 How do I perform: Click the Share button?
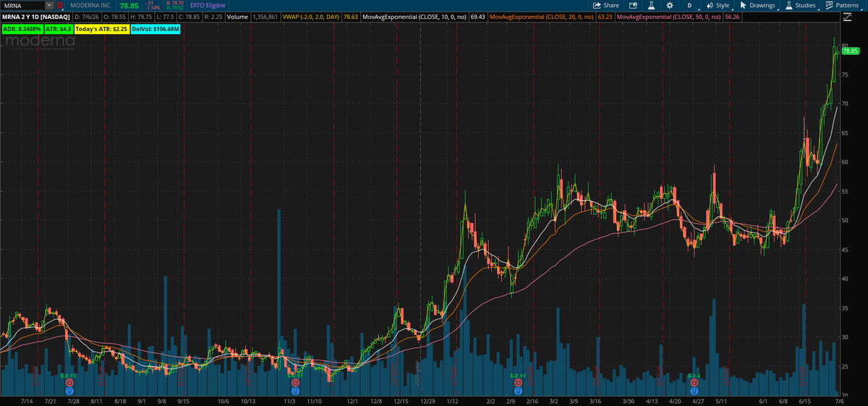pyautogui.click(x=605, y=5)
